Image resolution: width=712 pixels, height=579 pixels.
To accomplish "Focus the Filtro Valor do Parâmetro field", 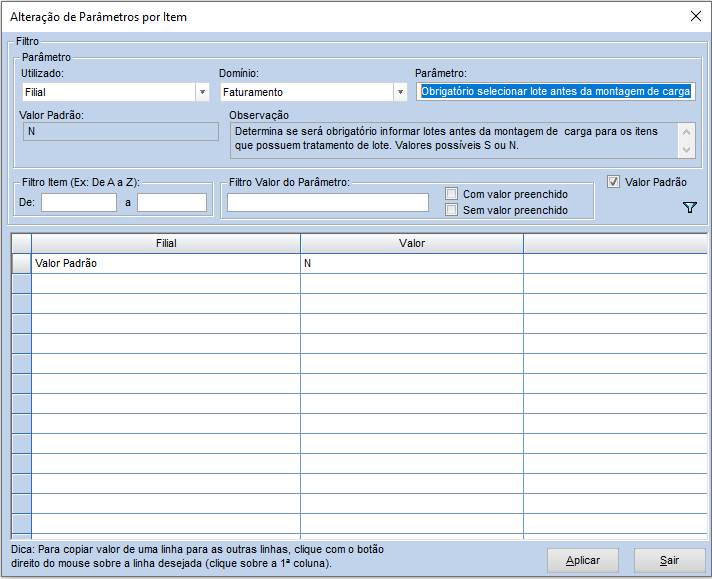I will point(328,203).
